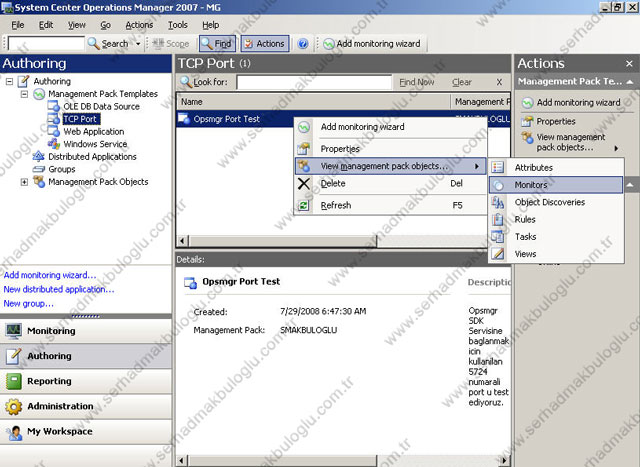
Task: Click the Find Now button
Action: pyautogui.click(x=417, y=82)
